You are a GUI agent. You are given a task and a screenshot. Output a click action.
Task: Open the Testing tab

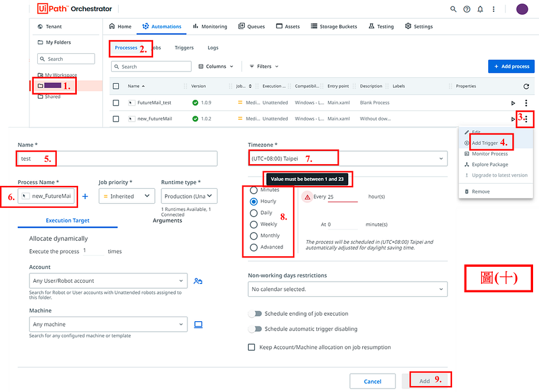click(x=381, y=27)
